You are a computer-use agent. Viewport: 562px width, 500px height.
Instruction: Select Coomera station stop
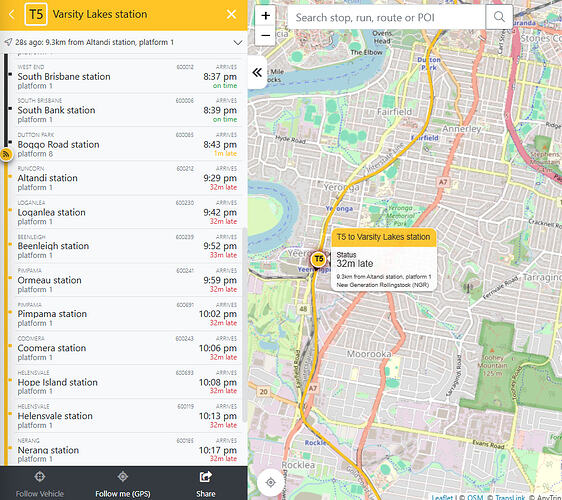(x=128, y=348)
